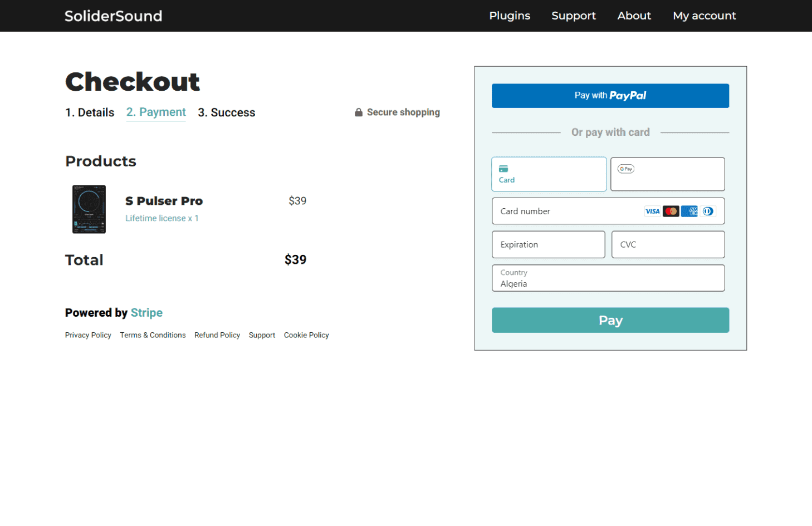812x526 pixels.
Task: Expand the Country dropdown showing Algeria
Action: (608, 278)
